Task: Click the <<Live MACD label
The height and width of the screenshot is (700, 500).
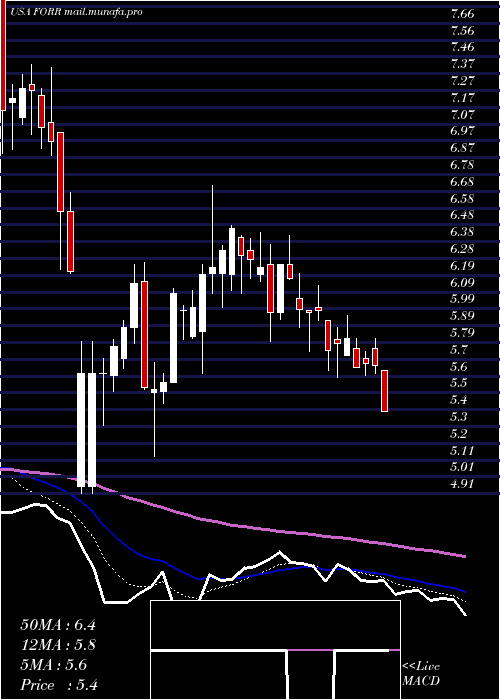Action: click(x=421, y=674)
